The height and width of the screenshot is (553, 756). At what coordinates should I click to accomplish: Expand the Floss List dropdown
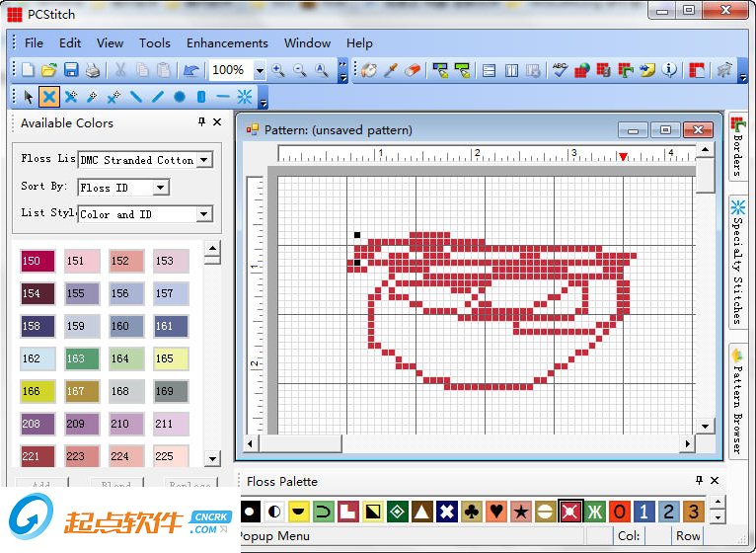point(204,160)
